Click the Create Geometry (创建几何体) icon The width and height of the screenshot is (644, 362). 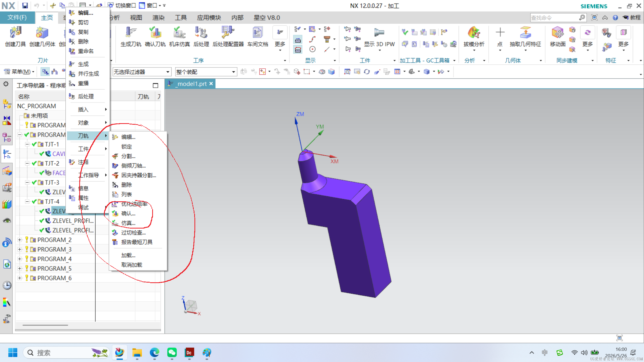click(x=42, y=33)
